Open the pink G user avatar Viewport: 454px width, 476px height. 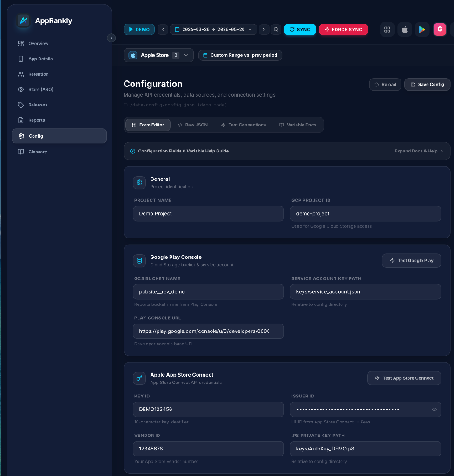(x=440, y=29)
